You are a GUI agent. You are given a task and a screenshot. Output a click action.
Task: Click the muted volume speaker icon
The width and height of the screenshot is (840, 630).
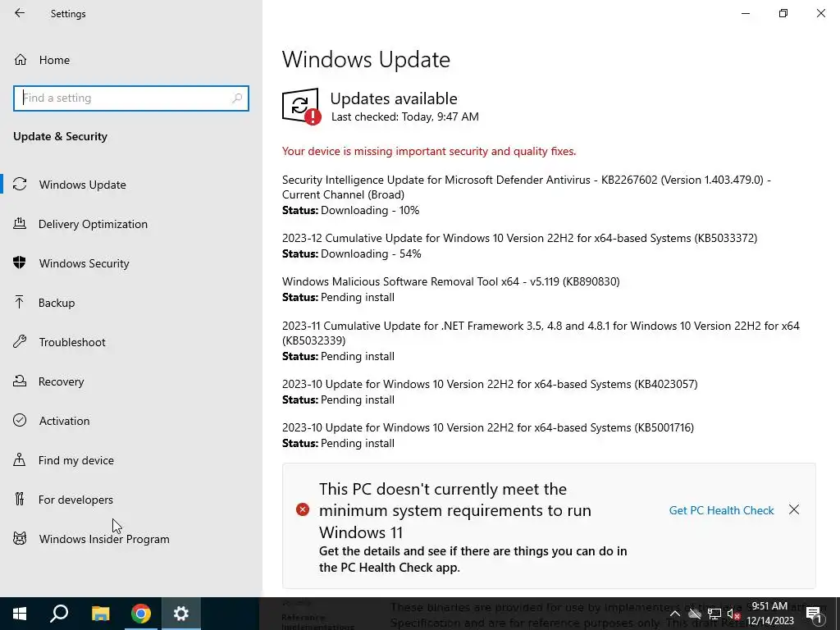click(734, 614)
